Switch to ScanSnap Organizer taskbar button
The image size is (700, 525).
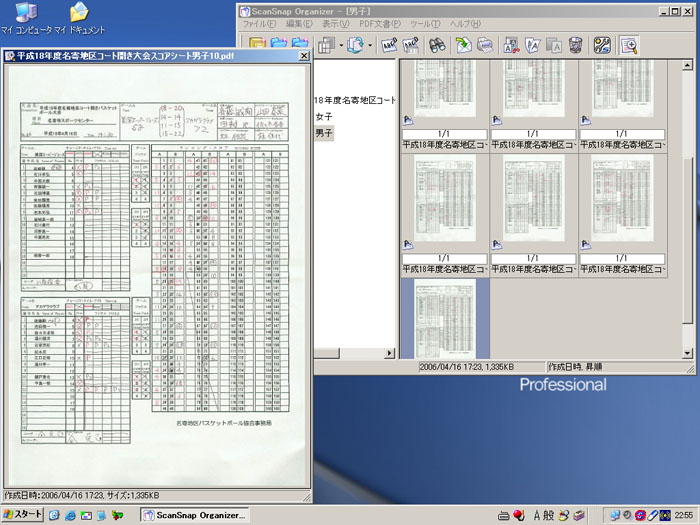194,514
